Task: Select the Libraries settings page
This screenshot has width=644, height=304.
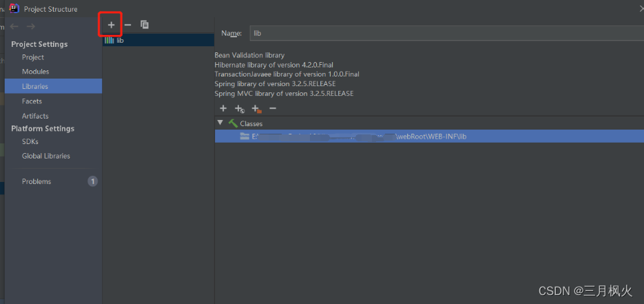Action: [x=54, y=86]
